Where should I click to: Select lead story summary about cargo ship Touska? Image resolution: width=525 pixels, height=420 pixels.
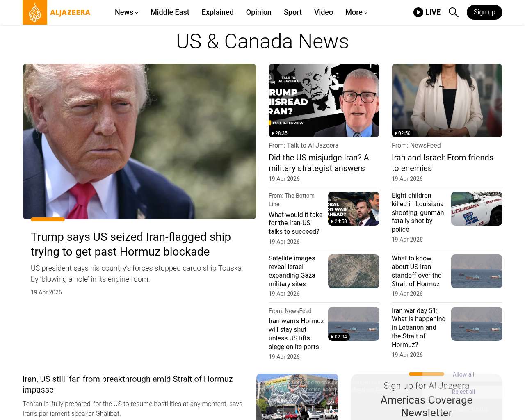[136, 274]
